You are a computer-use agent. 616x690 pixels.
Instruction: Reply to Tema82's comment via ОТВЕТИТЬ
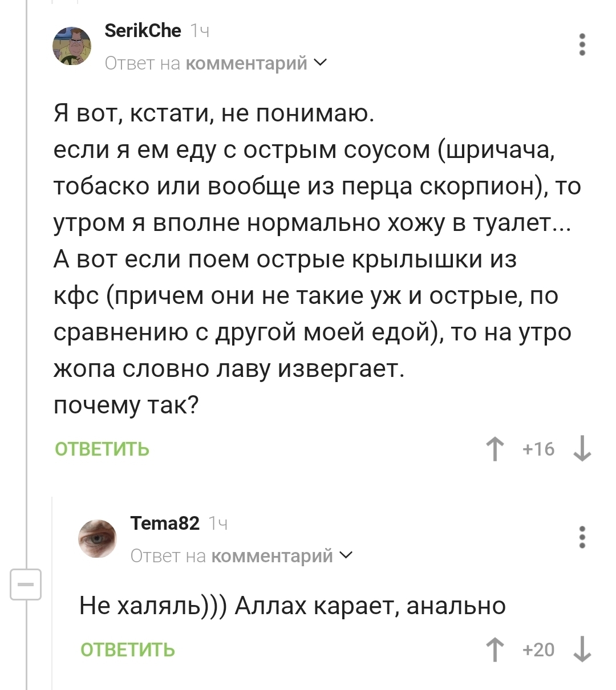click(128, 650)
